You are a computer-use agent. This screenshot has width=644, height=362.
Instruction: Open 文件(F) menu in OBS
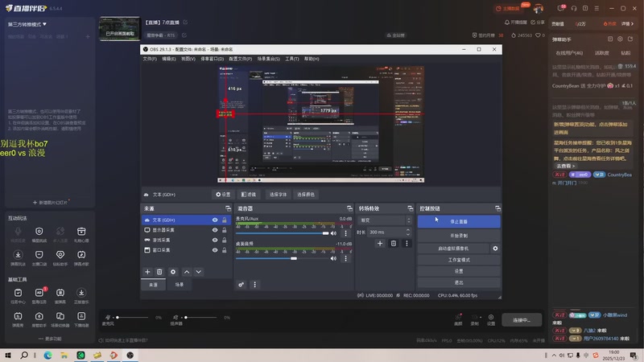click(150, 59)
